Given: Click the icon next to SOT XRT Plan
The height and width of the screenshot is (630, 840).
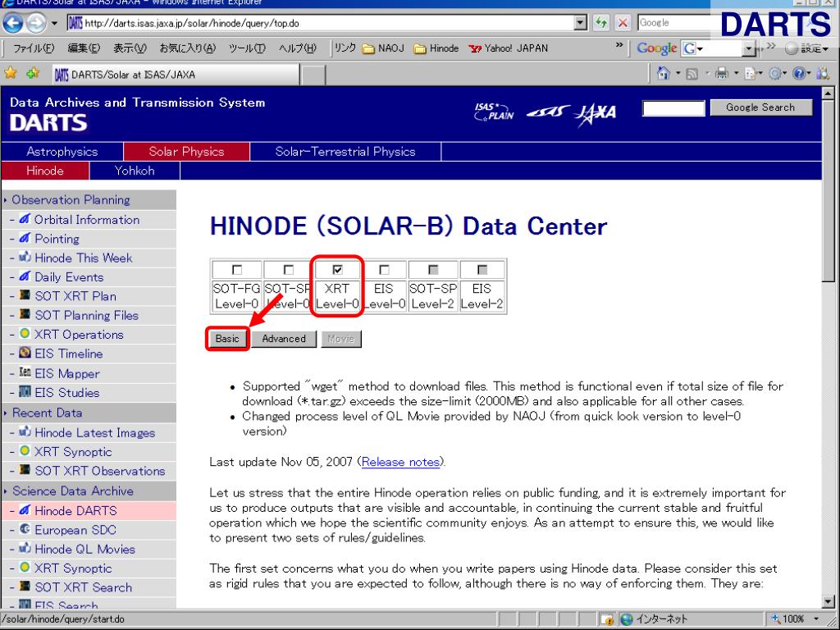Looking at the screenshot, I should (25, 295).
